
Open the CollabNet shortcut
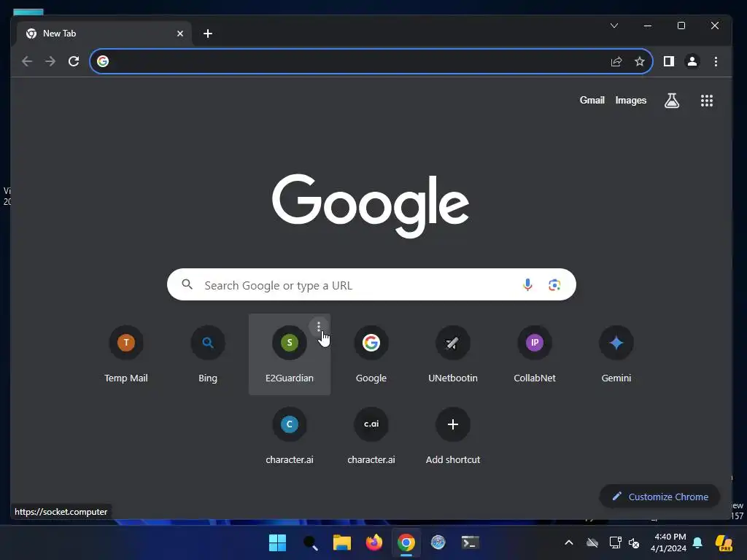[535, 354]
